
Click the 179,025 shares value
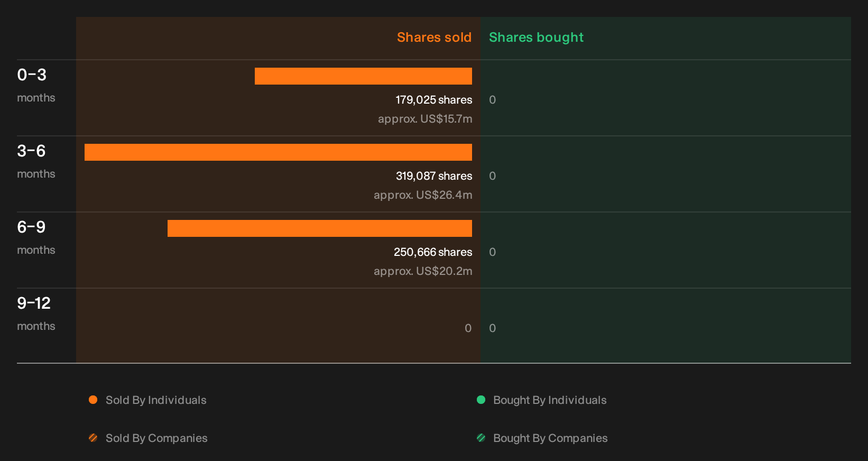pyautogui.click(x=434, y=100)
